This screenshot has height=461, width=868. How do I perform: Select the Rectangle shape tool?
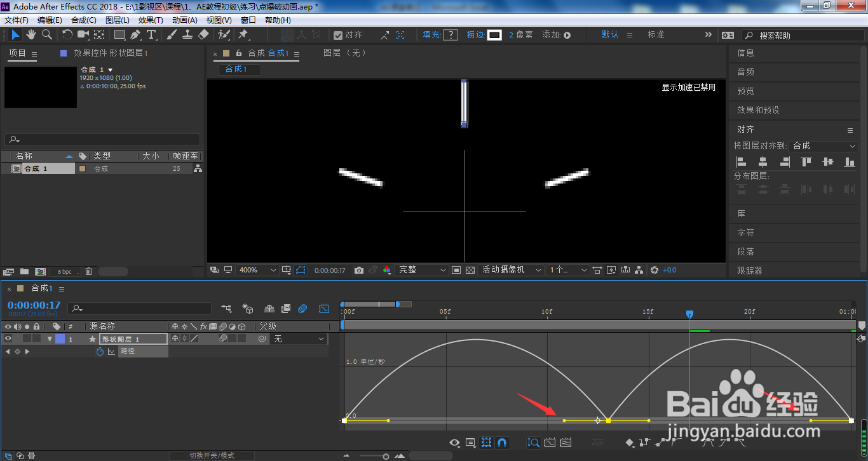[x=119, y=34]
